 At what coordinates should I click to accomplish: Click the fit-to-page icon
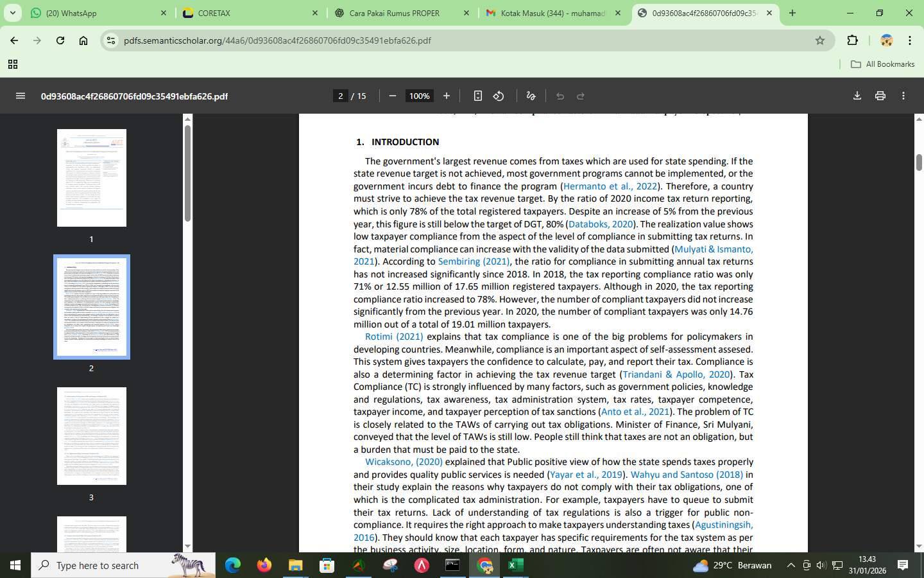[477, 96]
